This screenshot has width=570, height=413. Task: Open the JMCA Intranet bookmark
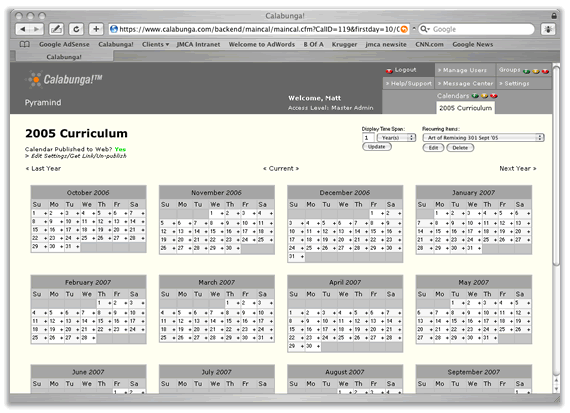click(198, 44)
